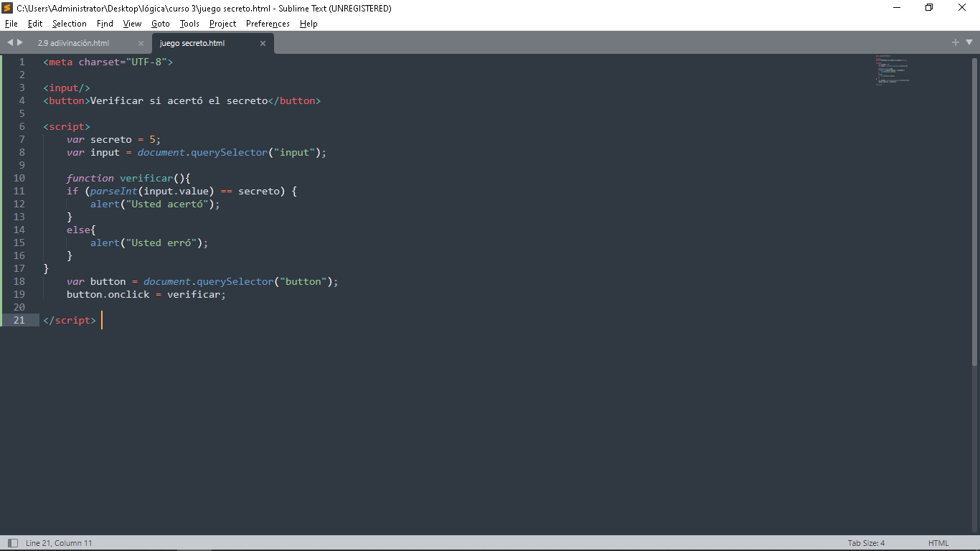The height and width of the screenshot is (551, 980).
Task: Open the Goto menu
Action: pyautogui.click(x=161, y=24)
